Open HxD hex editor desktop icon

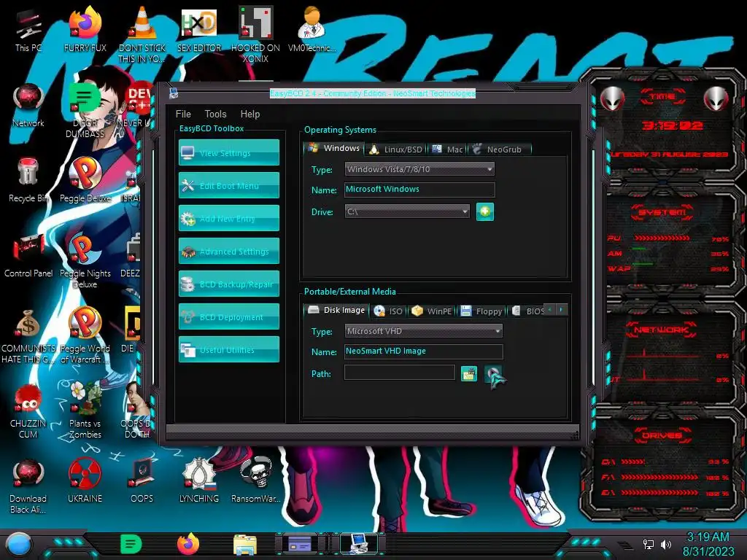coord(199,29)
